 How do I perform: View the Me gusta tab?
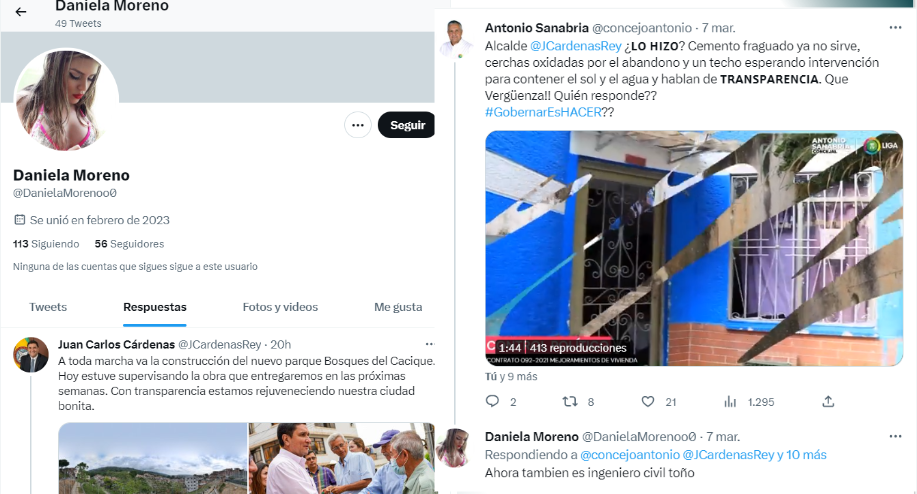398,307
